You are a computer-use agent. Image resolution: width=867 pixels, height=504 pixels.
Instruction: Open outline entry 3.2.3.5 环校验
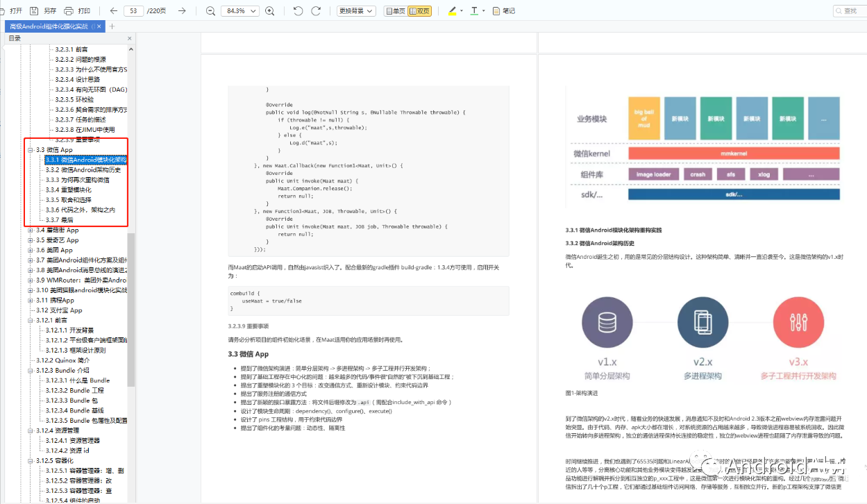(x=74, y=100)
